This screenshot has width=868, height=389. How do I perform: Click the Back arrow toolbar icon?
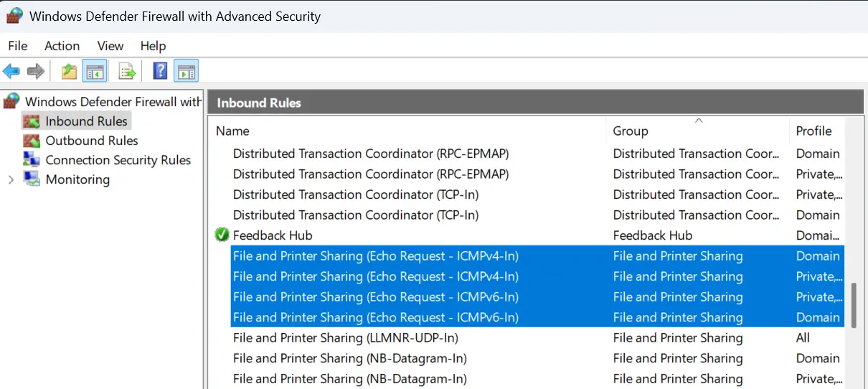pyautogui.click(x=11, y=71)
